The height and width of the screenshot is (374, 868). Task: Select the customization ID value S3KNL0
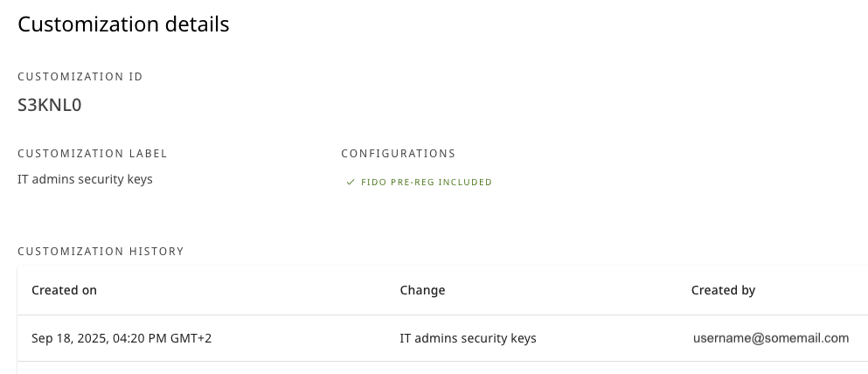coord(50,105)
